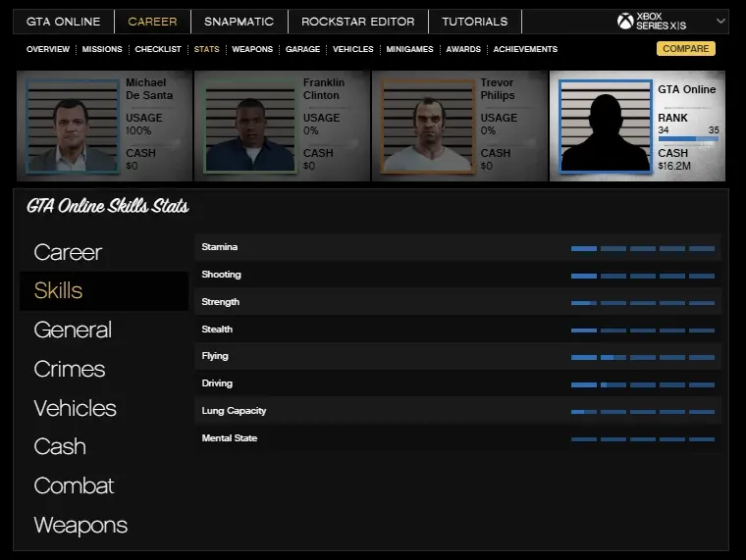
Task: Select Trevor Philips' mugshot portrait
Action: [425, 127]
